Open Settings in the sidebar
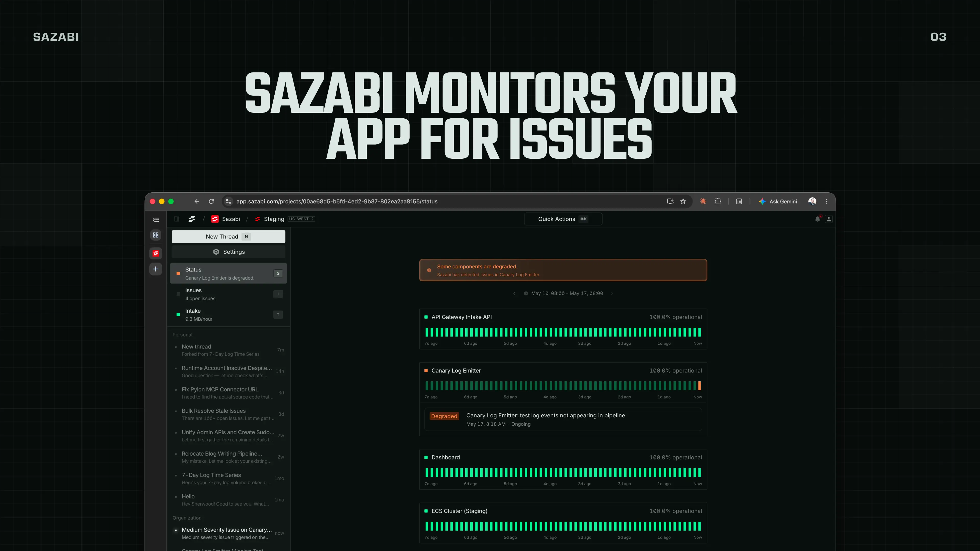Viewport: 980px width, 551px height. (x=228, y=252)
